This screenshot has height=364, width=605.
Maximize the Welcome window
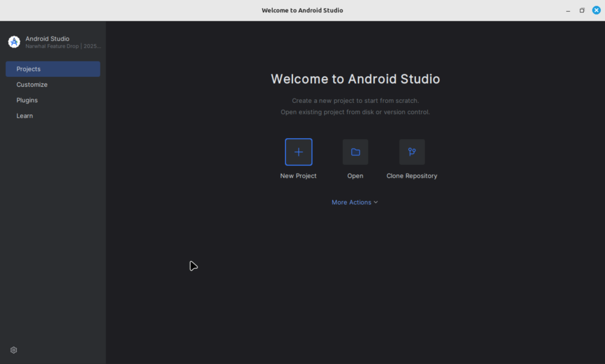[582, 10]
